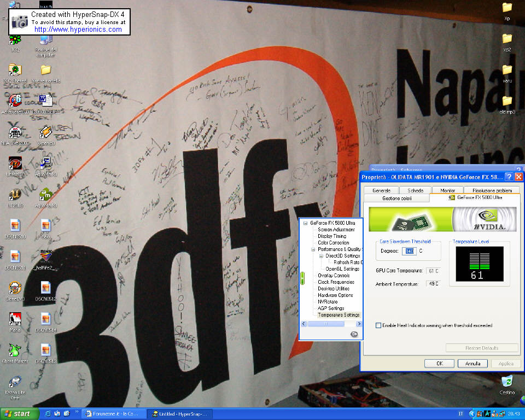The width and height of the screenshot is (525, 420).
Task: Switch to the Monitor tab
Action: 448,190
